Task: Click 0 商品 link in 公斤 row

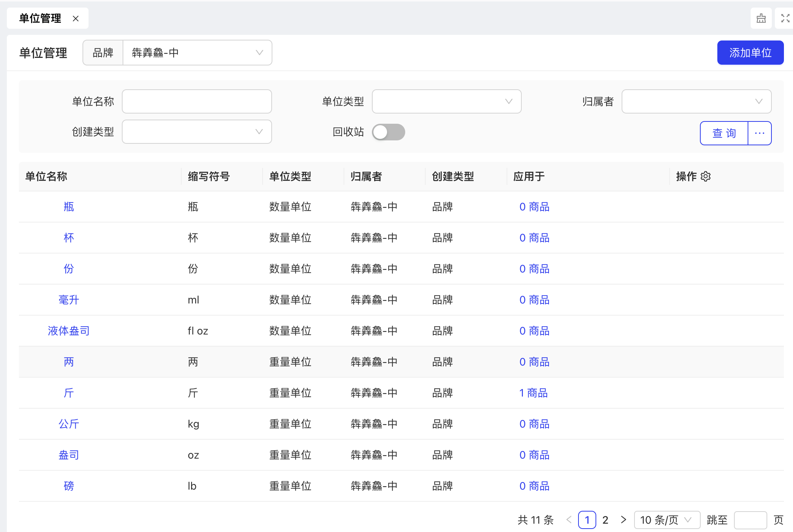Action: [x=534, y=424]
